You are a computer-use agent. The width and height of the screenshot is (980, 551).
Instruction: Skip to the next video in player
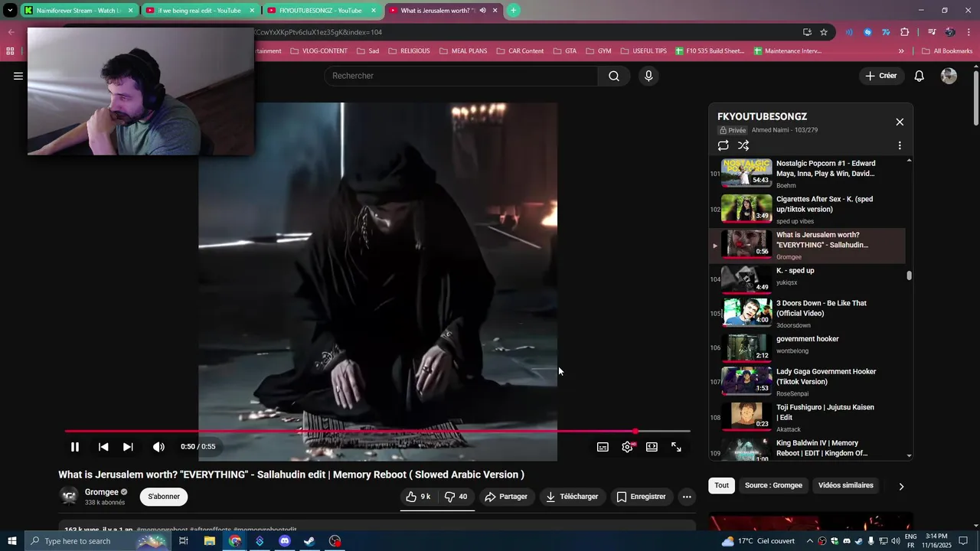[128, 447]
